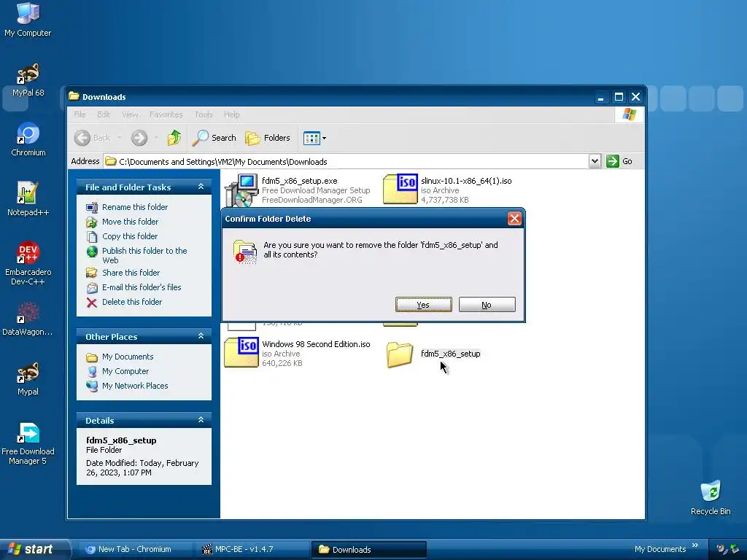
Task: Select the fdm5_x86_setup.exe installer icon
Action: (241, 190)
